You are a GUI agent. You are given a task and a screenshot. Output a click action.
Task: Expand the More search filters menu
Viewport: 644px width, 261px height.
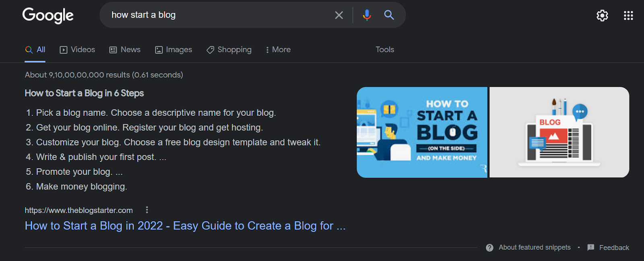click(x=278, y=50)
